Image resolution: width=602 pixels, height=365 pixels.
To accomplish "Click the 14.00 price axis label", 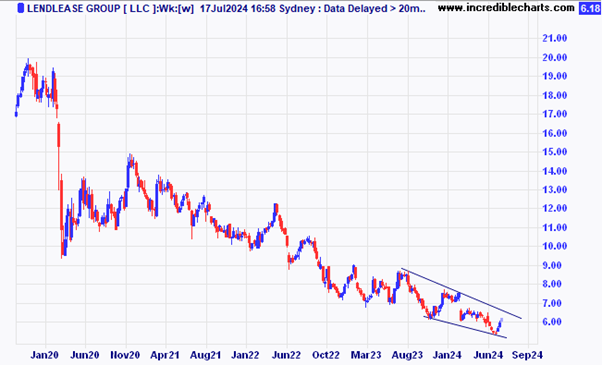I will (554, 171).
